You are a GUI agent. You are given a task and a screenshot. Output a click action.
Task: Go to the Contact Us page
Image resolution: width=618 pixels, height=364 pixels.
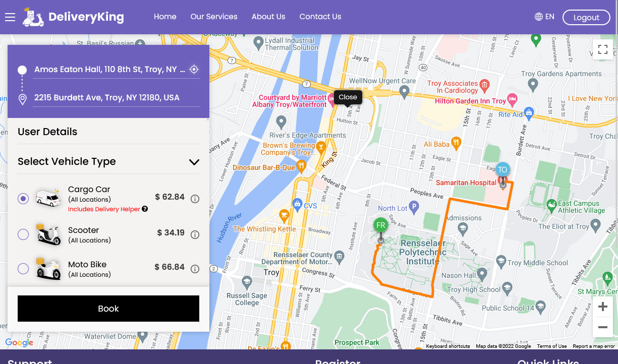point(320,17)
